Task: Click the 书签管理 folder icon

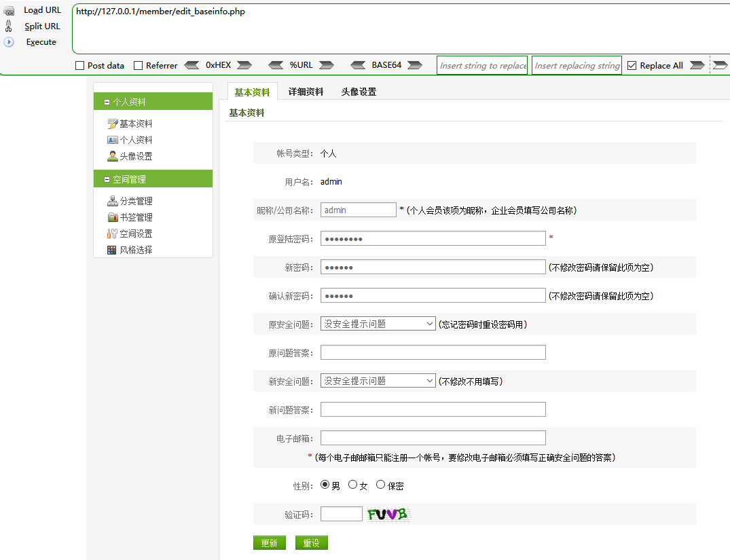Action: click(x=112, y=217)
